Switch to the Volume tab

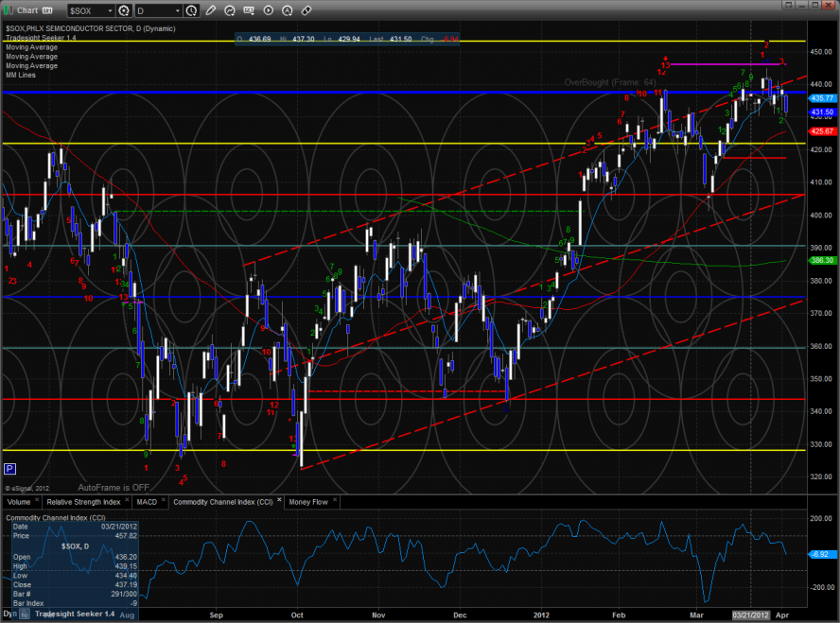[19, 501]
